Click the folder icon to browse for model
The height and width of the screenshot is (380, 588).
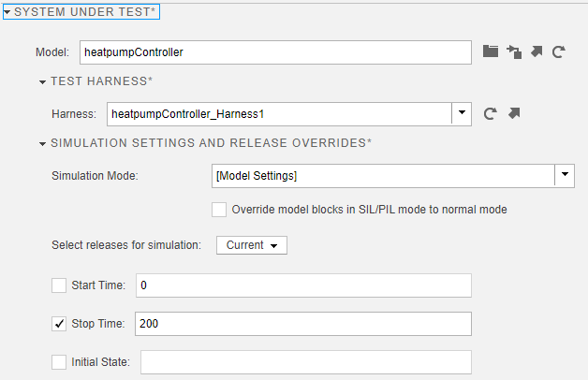click(x=491, y=52)
